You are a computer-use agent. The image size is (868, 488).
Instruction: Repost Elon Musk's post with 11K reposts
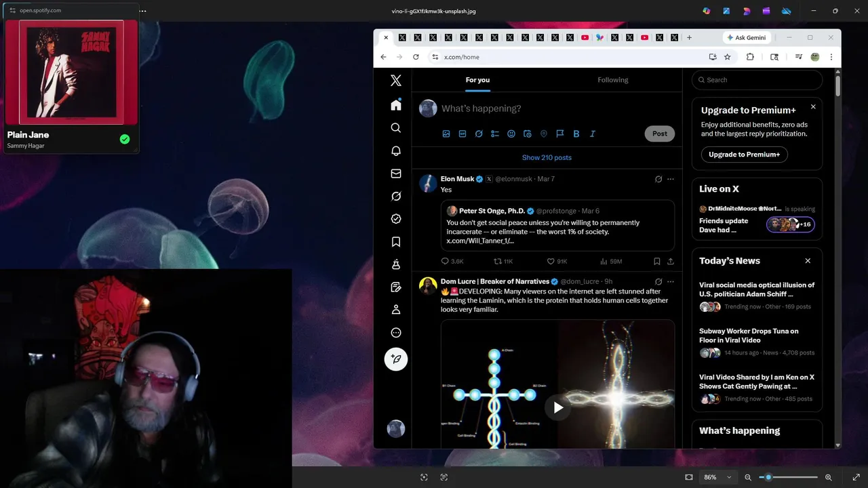point(503,261)
